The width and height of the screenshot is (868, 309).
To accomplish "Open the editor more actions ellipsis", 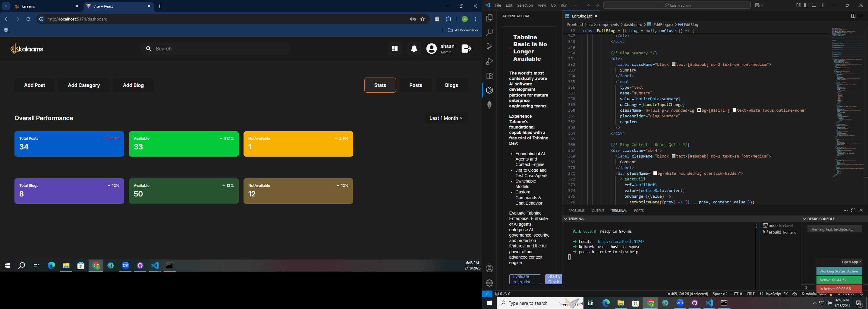I will pyautogui.click(x=862, y=16).
